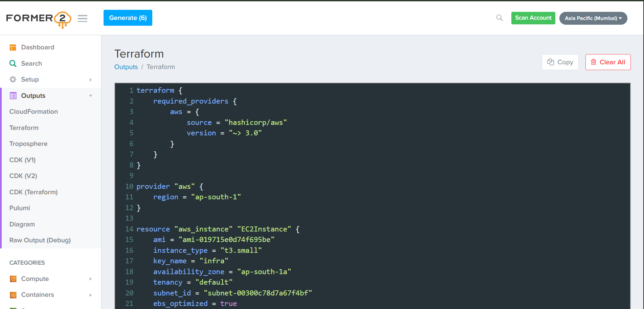Open the Asia Pacific (Mumbai) region dropdown
Viewport: 644px width, 309px height.
[x=593, y=18]
